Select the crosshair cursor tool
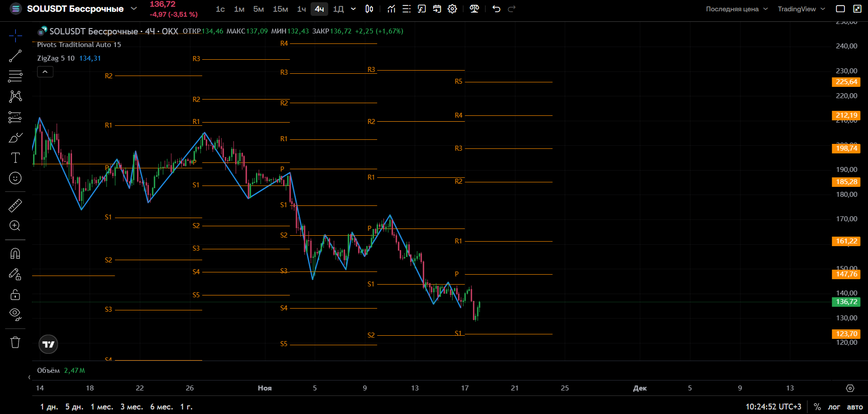 click(15, 36)
